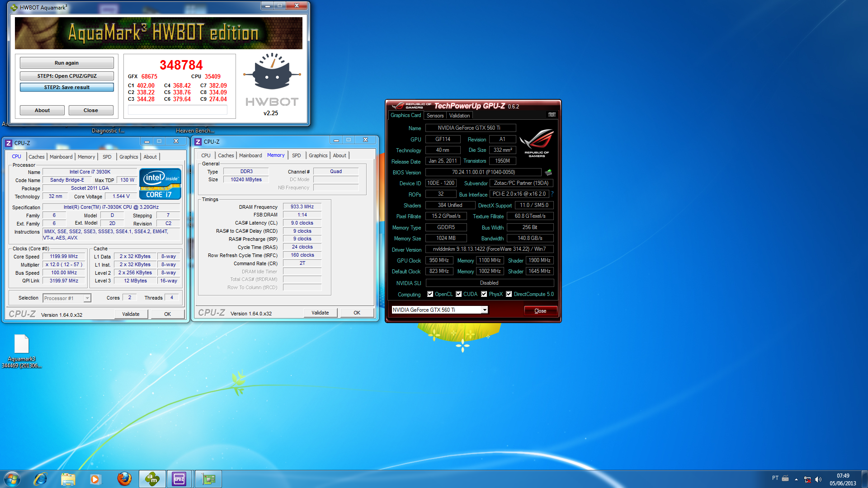Screen dimensions: 868x488
Task: Click STEP2: Save result button
Action: pyautogui.click(x=66, y=87)
